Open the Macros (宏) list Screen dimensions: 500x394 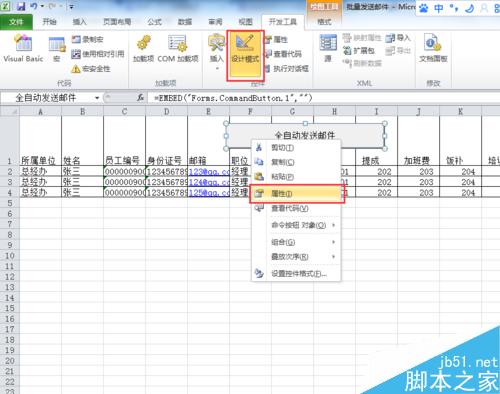(x=57, y=49)
